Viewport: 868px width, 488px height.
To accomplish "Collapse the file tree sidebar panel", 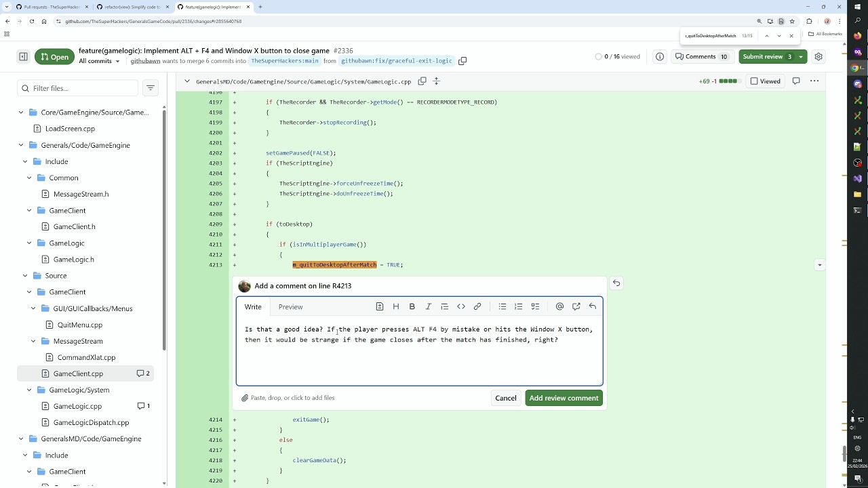I will 23,57.
